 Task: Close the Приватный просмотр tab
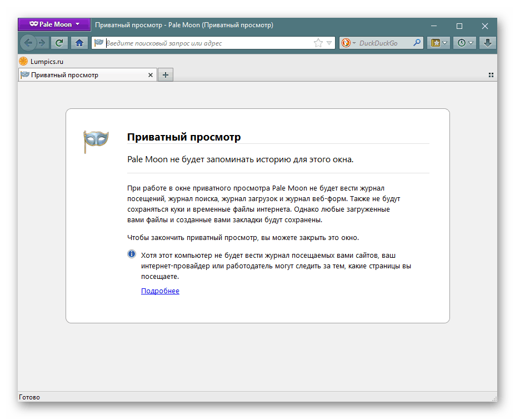[x=151, y=75]
